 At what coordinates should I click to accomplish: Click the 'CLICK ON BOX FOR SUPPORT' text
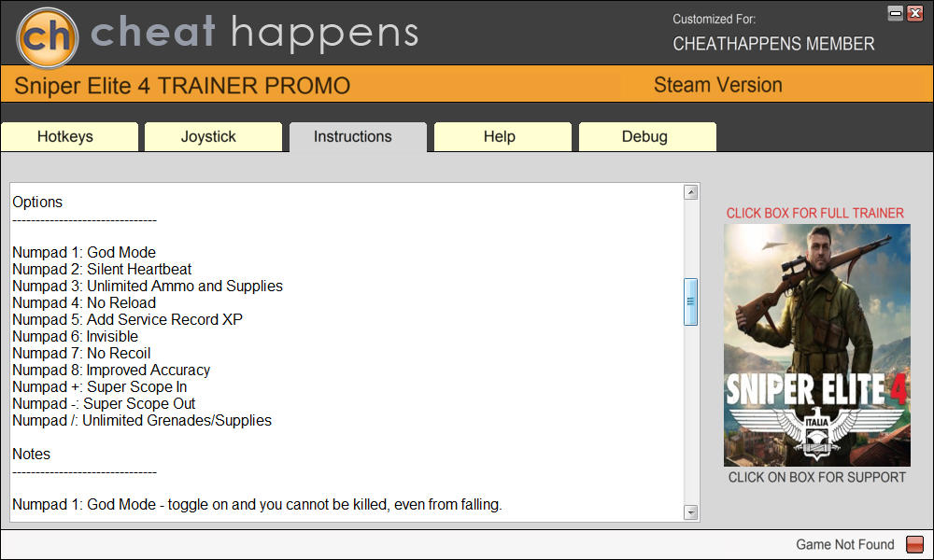point(816,478)
